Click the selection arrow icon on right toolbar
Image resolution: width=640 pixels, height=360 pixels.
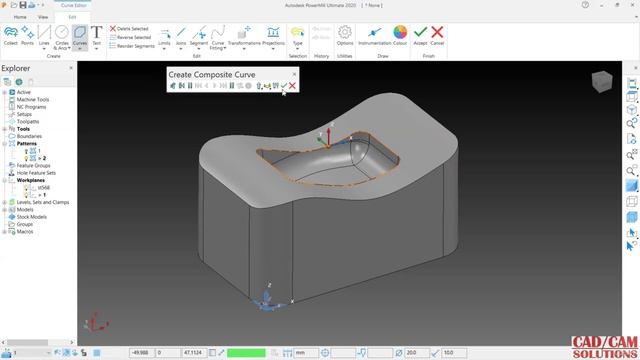[631, 233]
